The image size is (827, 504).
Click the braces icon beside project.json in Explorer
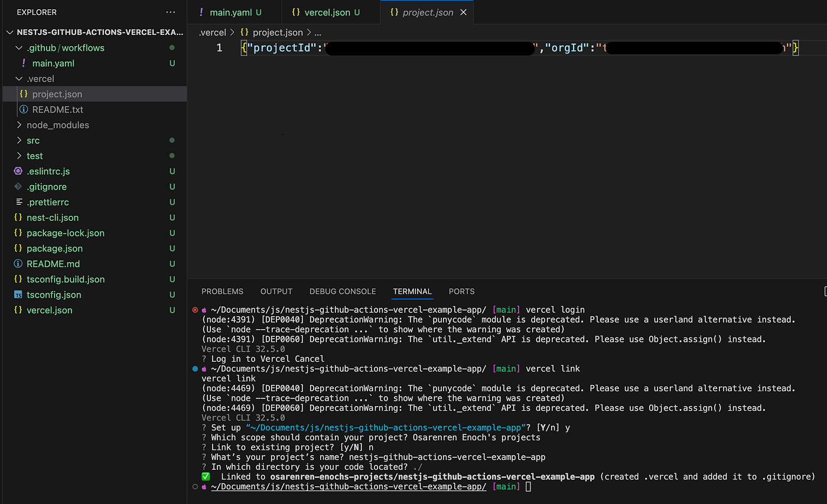24,94
